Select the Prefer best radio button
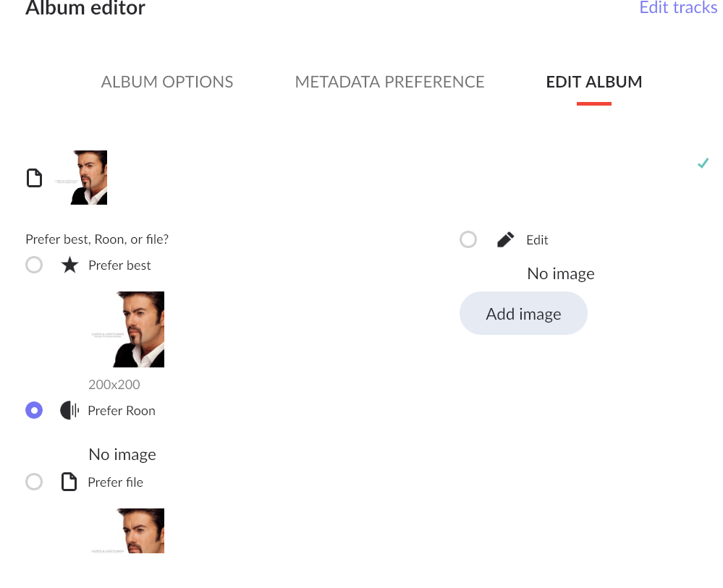Viewport: 723px width, 588px height. [x=34, y=265]
